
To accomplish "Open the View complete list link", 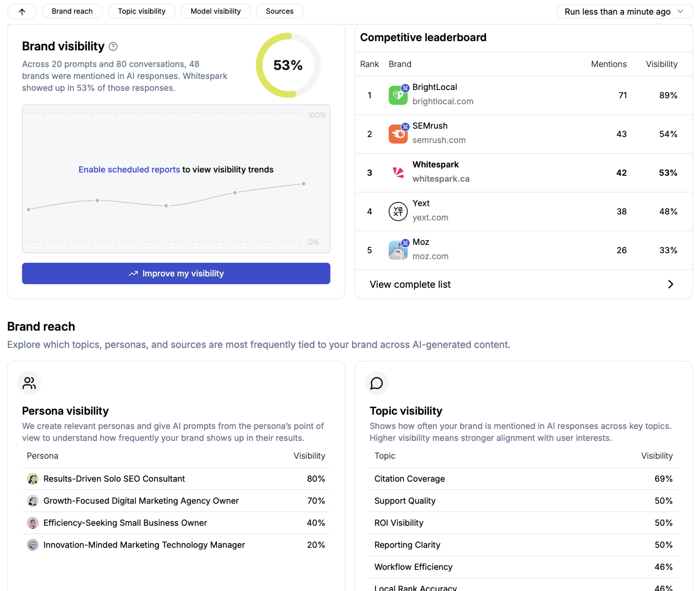I will (410, 284).
